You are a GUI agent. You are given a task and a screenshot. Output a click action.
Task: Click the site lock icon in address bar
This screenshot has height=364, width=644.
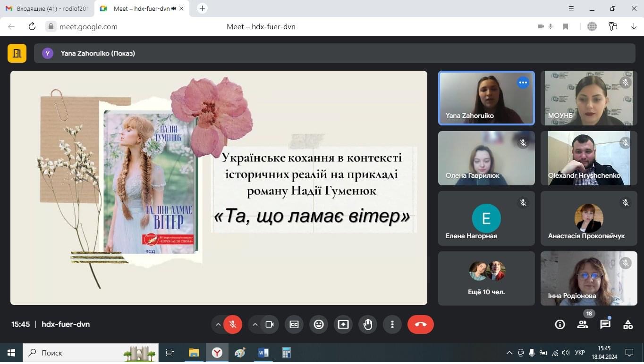click(x=51, y=26)
